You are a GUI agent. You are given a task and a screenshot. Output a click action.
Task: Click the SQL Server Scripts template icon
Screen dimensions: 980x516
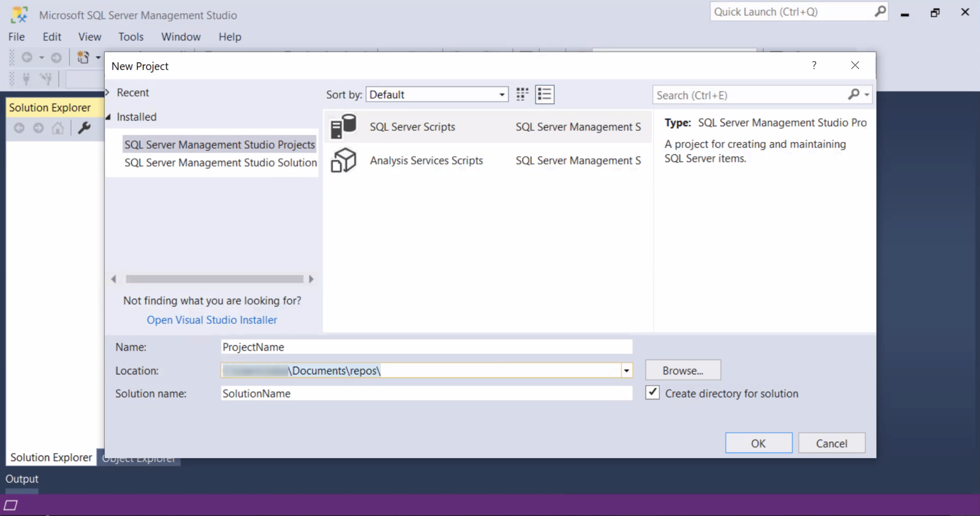pyautogui.click(x=343, y=126)
